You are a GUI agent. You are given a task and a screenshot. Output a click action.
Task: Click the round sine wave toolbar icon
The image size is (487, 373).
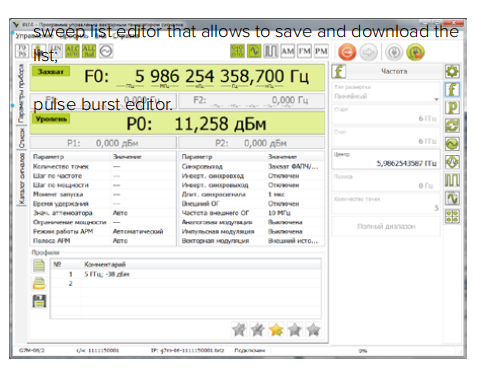tap(106, 51)
